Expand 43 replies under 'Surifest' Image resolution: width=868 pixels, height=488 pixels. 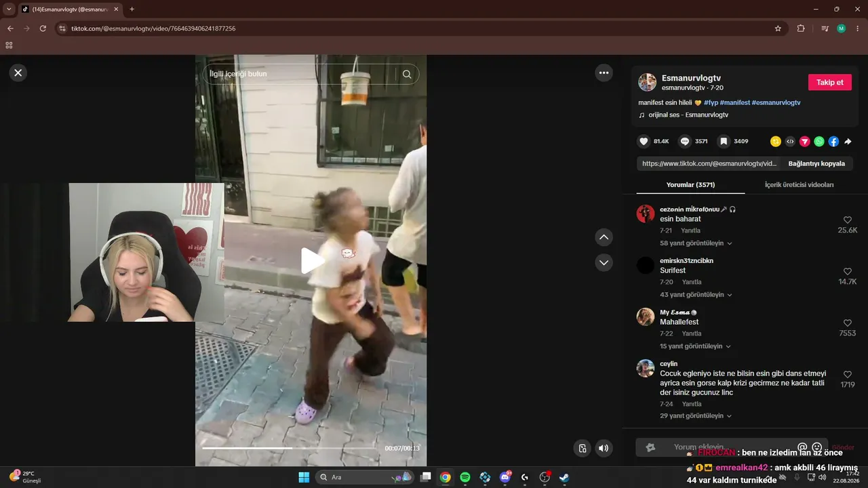tap(696, 295)
